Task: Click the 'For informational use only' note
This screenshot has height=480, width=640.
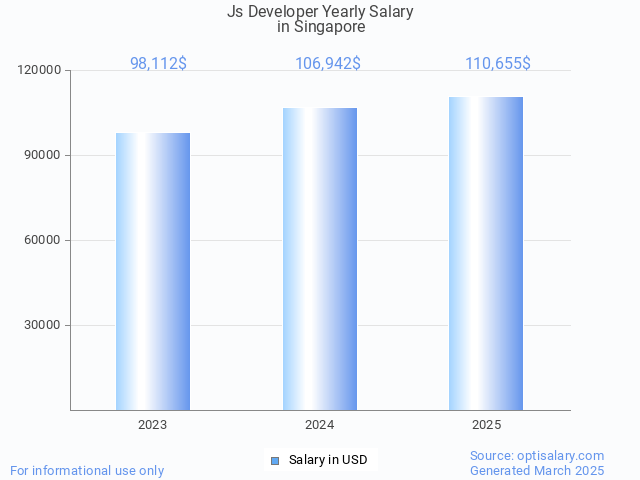Action: pyautogui.click(x=87, y=471)
